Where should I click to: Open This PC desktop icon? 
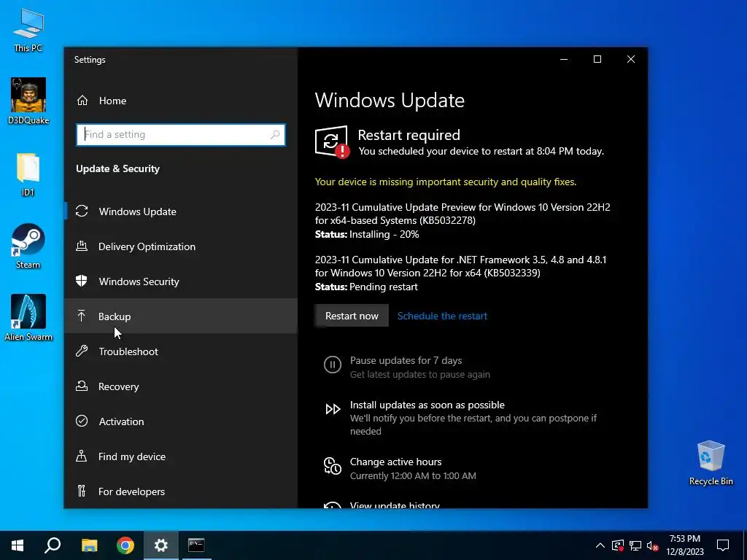pos(28,30)
